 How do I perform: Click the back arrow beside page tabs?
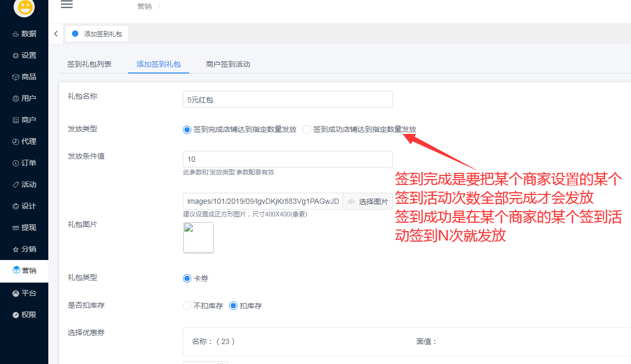point(56,34)
